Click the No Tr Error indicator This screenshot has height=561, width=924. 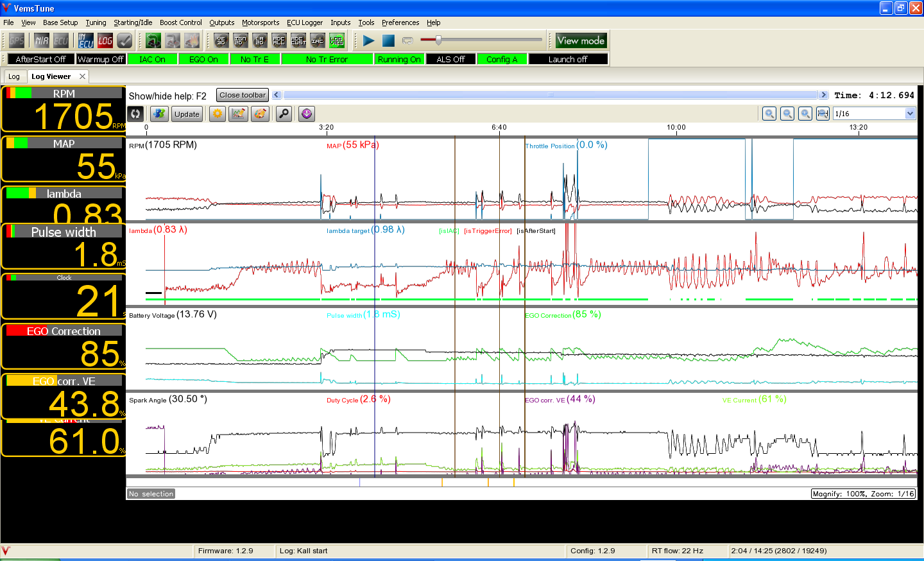(x=327, y=59)
